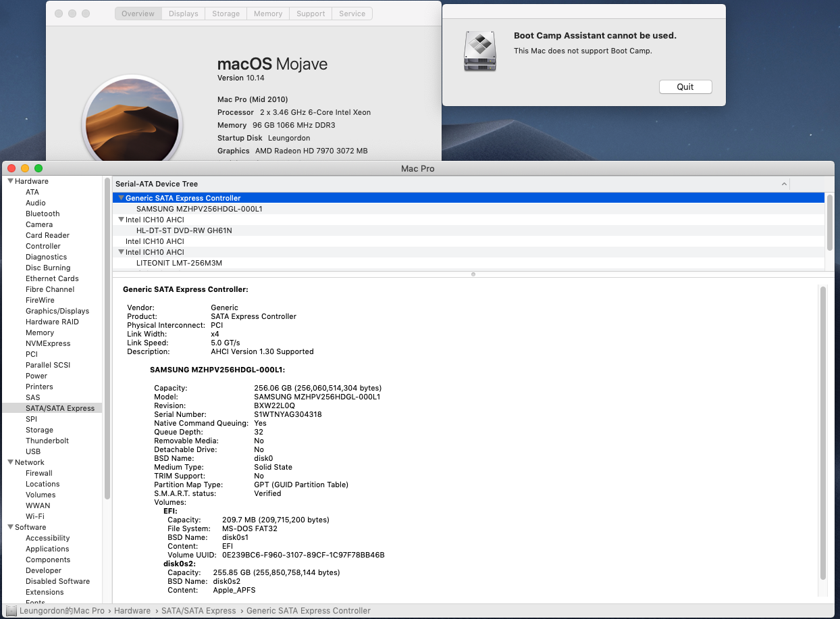Screen dimensions: 840x619
Task: Open Disc Burning in the sidebar
Action: click(48, 268)
